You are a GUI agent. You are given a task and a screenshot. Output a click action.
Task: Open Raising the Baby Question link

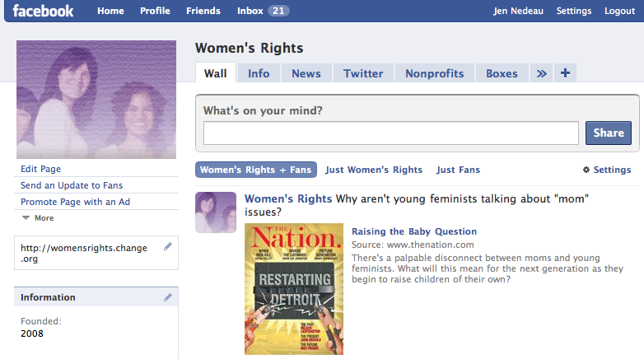click(x=414, y=231)
